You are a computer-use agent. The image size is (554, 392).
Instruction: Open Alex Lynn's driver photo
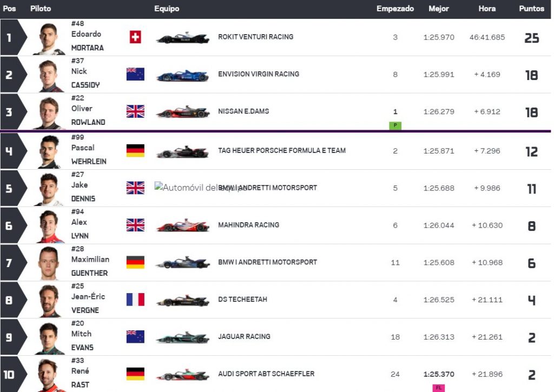click(49, 227)
